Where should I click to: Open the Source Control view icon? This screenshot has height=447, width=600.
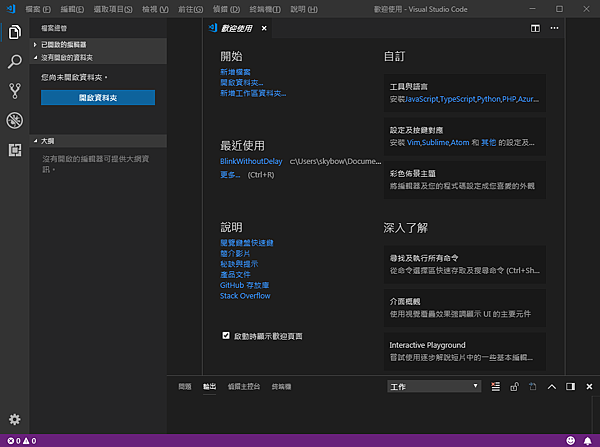[14, 91]
